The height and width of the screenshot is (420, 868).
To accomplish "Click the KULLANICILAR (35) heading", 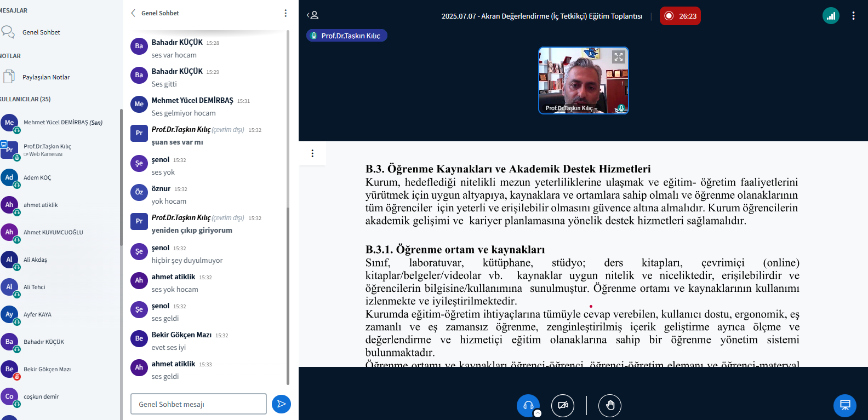I will coord(25,99).
